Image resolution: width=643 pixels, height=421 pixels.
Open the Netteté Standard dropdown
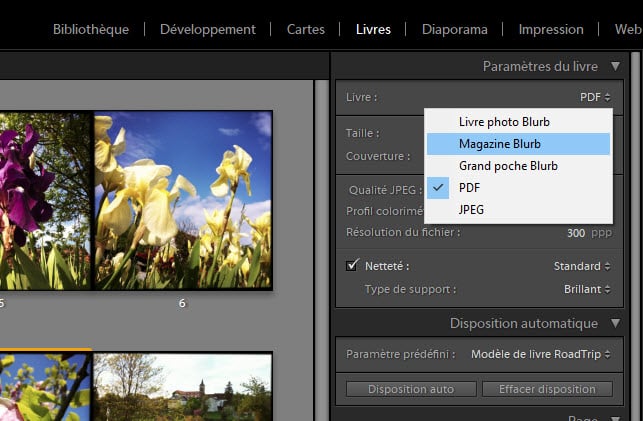click(x=582, y=266)
